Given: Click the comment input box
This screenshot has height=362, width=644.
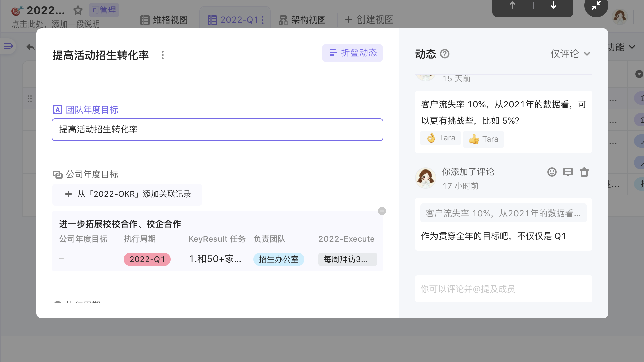Looking at the screenshot, I should pos(503,289).
